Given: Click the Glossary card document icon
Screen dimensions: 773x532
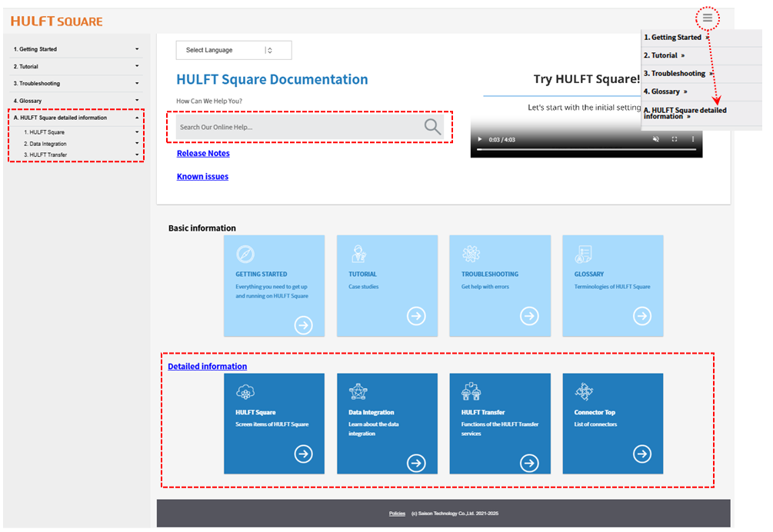Looking at the screenshot, I should click(584, 254).
